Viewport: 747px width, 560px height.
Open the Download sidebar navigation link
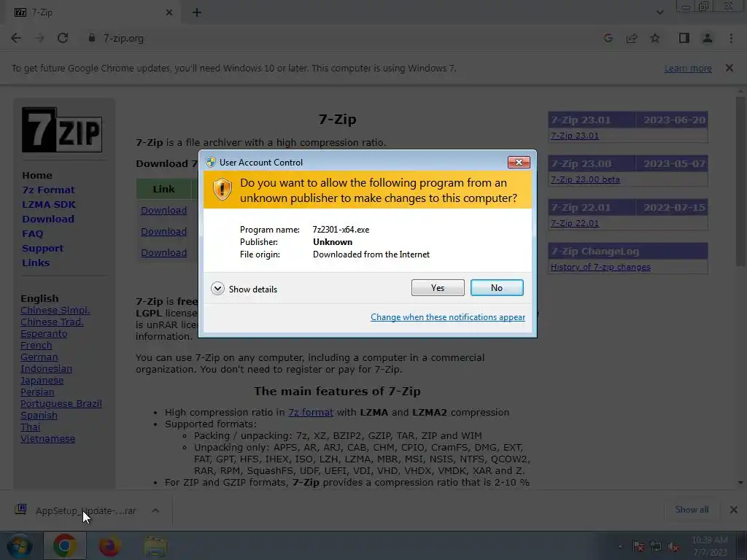(x=48, y=219)
